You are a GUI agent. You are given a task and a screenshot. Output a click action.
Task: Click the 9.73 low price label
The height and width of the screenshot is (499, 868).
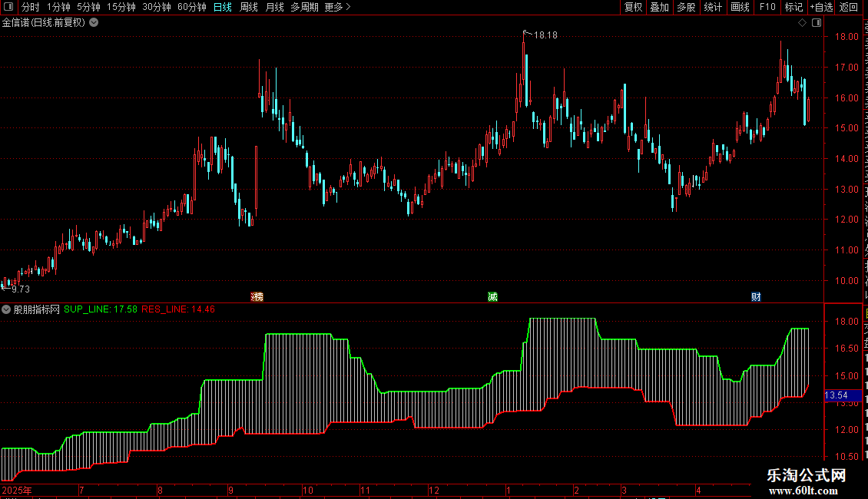tap(21, 289)
